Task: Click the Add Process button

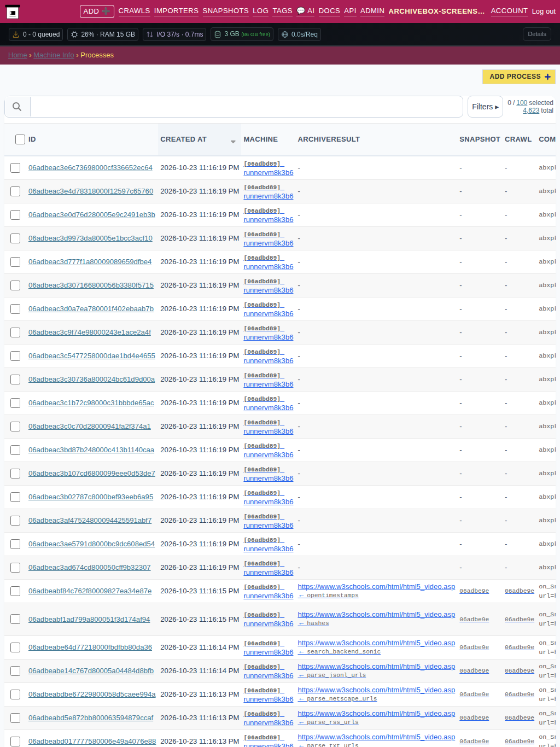Action: 519,77
